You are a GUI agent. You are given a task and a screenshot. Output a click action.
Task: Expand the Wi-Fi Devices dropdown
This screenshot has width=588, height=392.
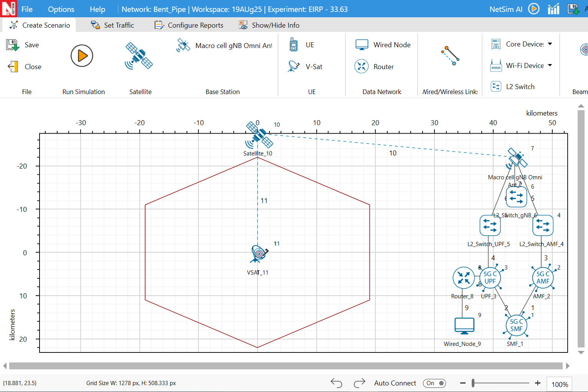click(x=550, y=66)
